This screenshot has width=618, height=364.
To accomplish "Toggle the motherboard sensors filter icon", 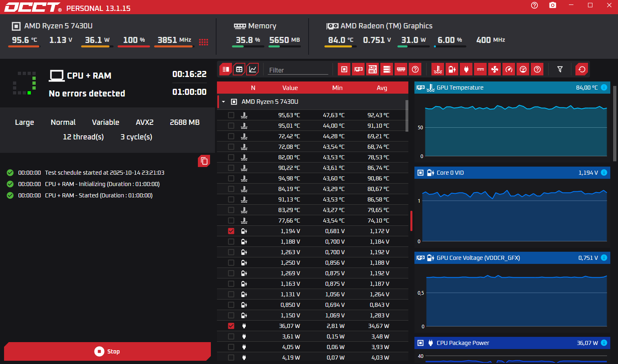I will [x=373, y=69].
